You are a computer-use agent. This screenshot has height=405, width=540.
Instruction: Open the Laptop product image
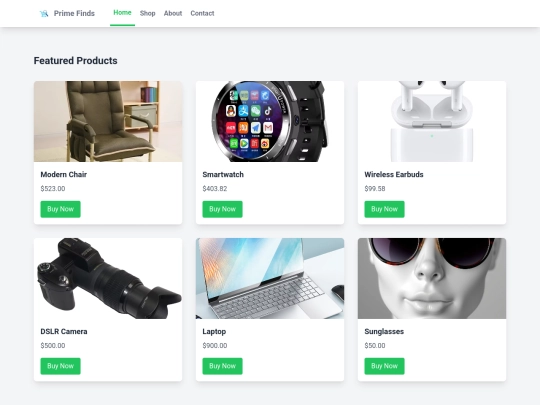270,278
